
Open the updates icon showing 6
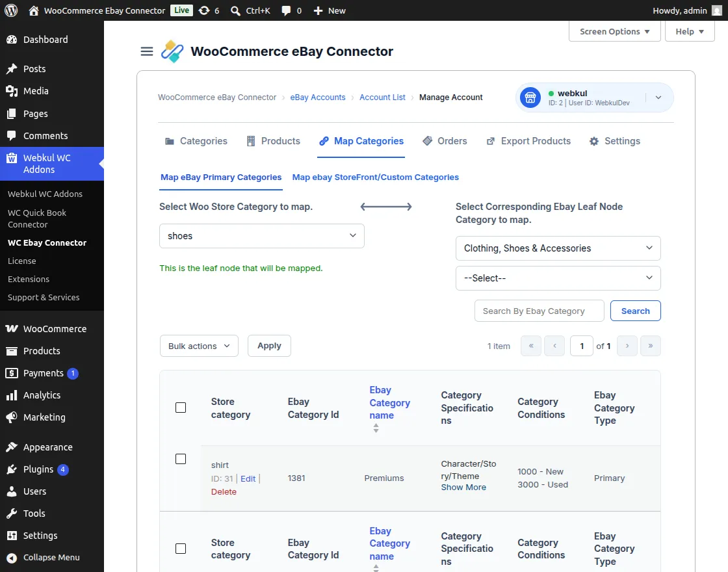(204, 10)
